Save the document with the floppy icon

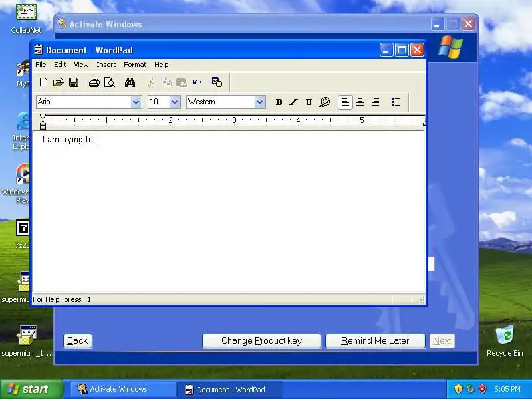pyautogui.click(x=74, y=82)
